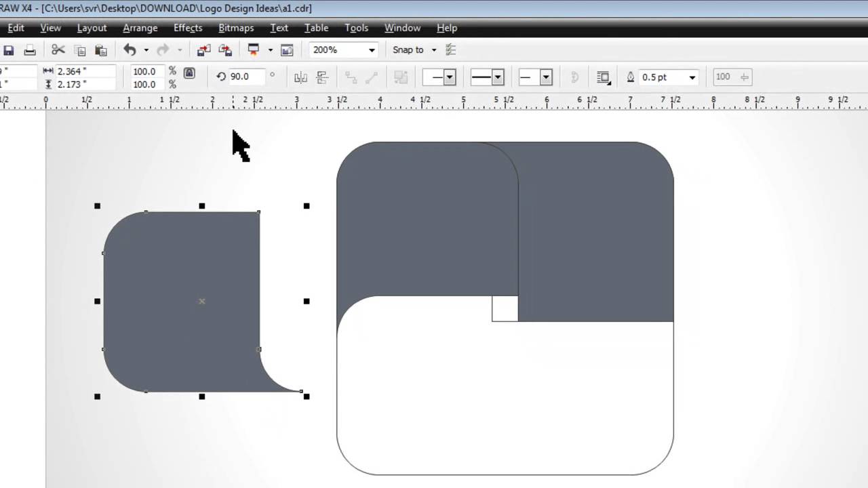This screenshot has height=488, width=868.
Task: Open the Arrange menu
Action: point(140,28)
